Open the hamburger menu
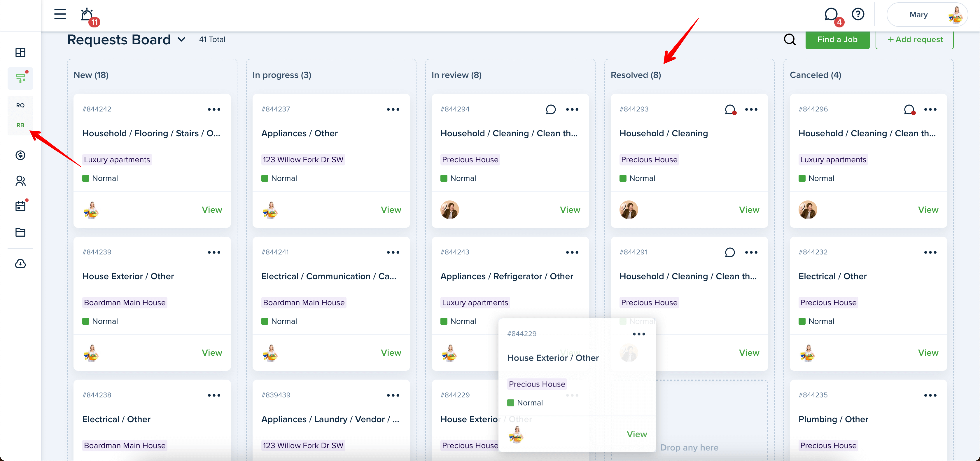Viewport: 980px width, 461px height. coord(60,15)
